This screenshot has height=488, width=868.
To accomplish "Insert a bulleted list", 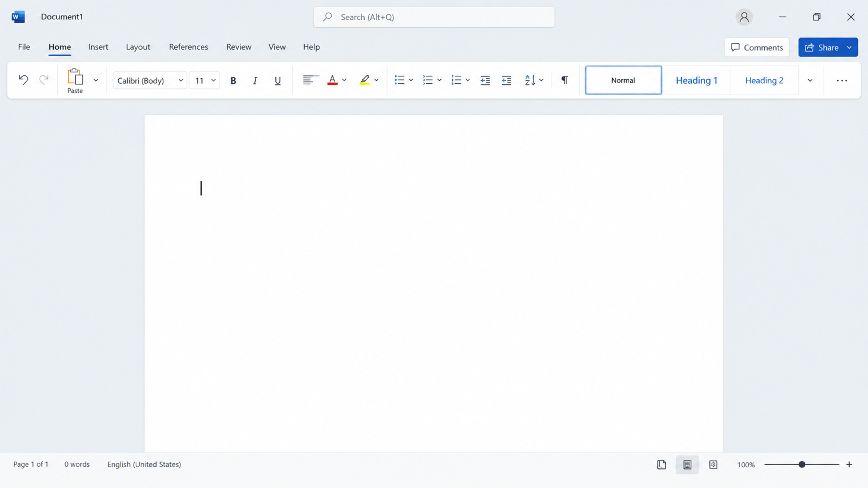I will 399,80.
